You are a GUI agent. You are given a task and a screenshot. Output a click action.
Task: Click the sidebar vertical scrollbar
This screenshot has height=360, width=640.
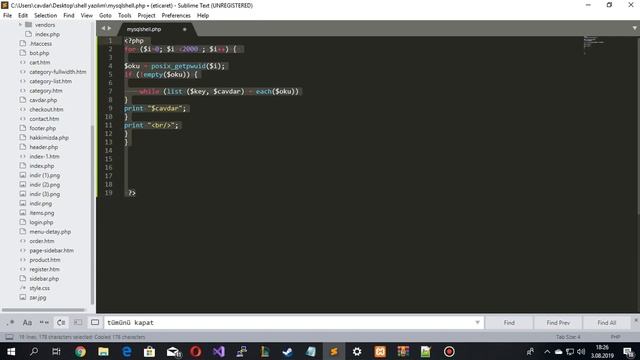coord(92,214)
